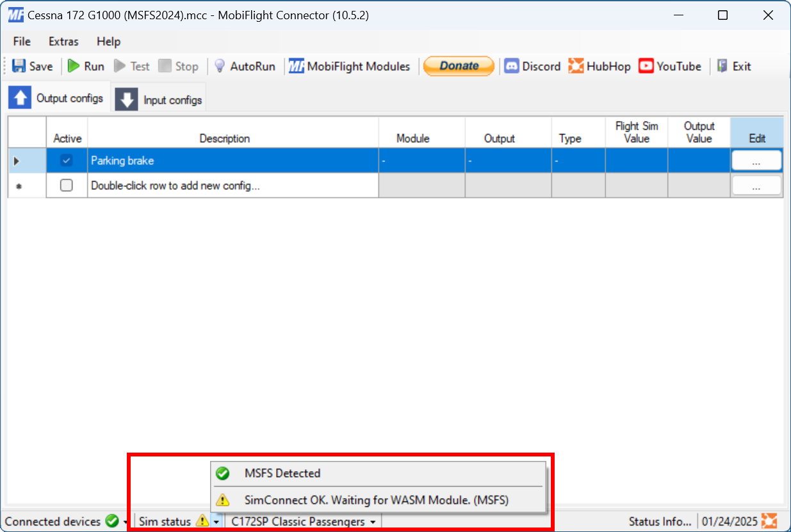Close the MobiFlight Connector window

(x=767, y=15)
